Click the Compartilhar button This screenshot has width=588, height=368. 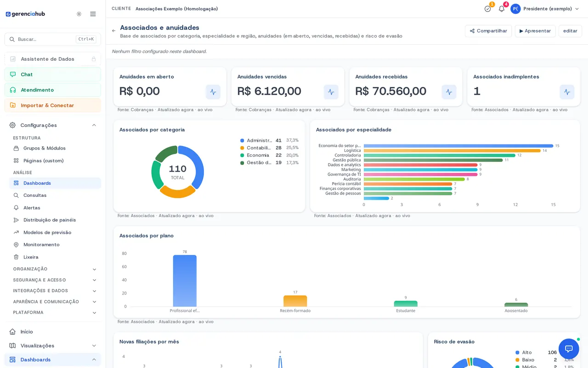(488, 31)
